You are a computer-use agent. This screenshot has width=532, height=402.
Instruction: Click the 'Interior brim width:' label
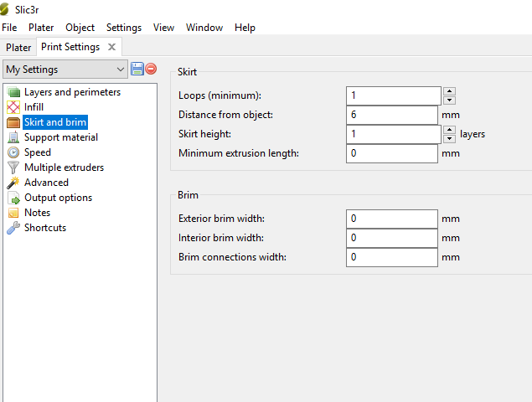221,238
